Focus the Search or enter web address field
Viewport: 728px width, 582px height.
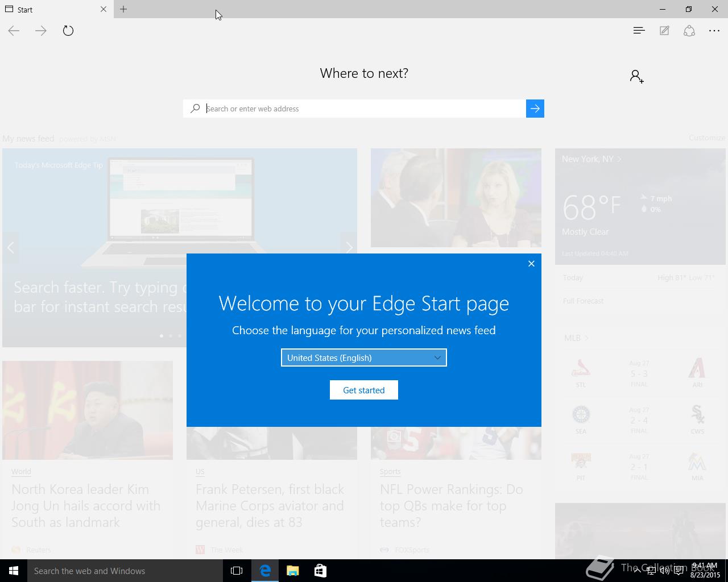pyautogui.click(x=364, y=109)
